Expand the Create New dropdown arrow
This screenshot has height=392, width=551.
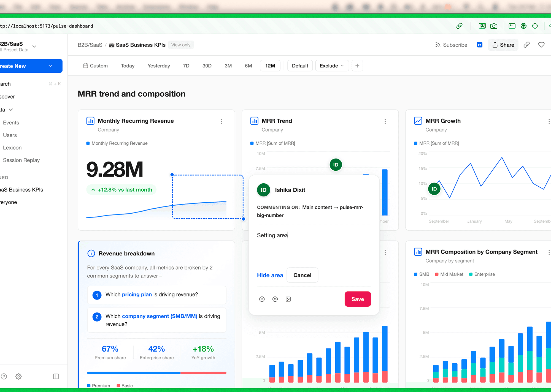pos(50,66)
